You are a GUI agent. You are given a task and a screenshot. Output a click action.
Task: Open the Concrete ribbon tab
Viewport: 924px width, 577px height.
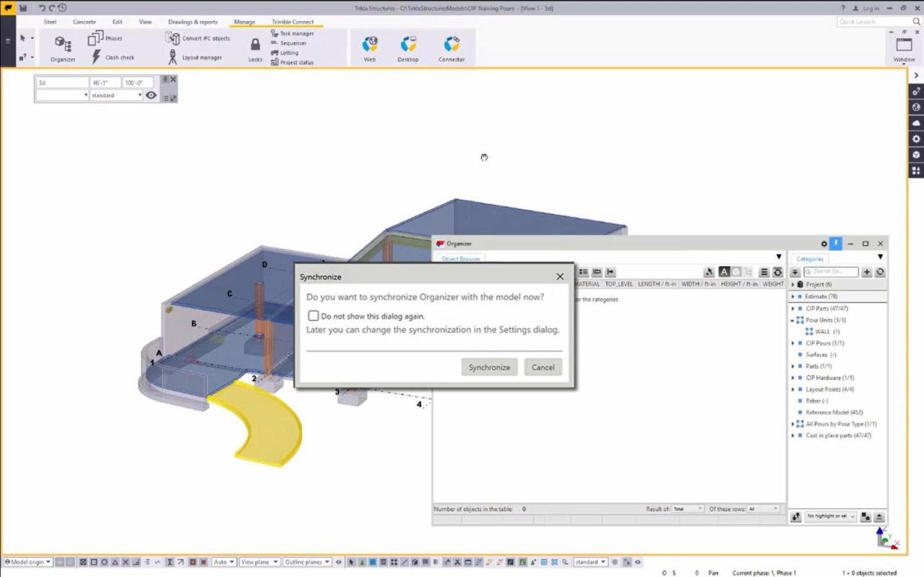[x=84, y=22]
